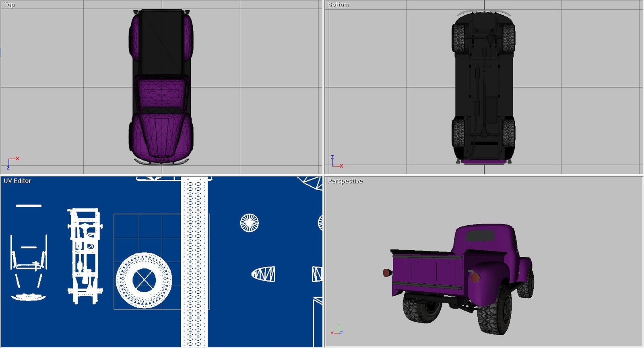The width and height of the screenshot is (644, 348).
Task: Select the curved bumper UV island
Action: click(x=28, y=297)
